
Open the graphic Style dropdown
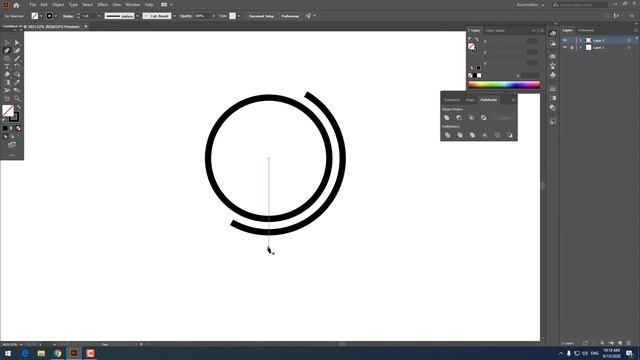pyautogui.click(x=239, y=16)
